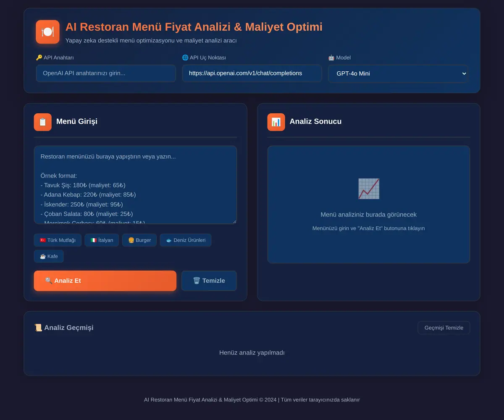Click the Model label with robot emoji
Image resolution: width=504 pixels, height=420 pixels.
[339, 57]
